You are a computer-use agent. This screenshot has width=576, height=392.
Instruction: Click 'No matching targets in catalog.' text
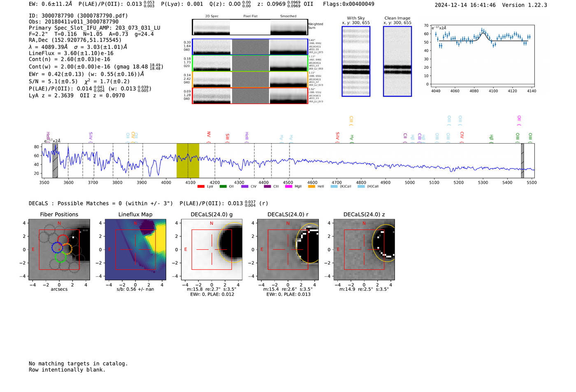pos(78,364)
